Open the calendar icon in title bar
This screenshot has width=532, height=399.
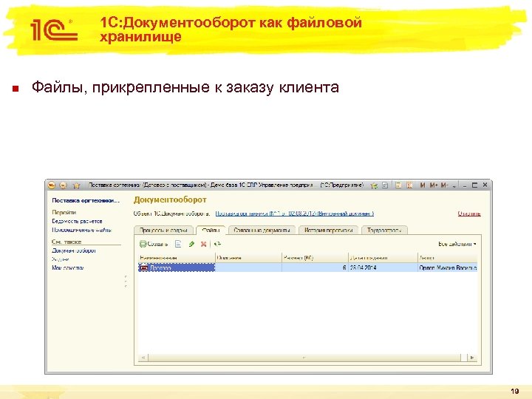[x=409, y=185]
